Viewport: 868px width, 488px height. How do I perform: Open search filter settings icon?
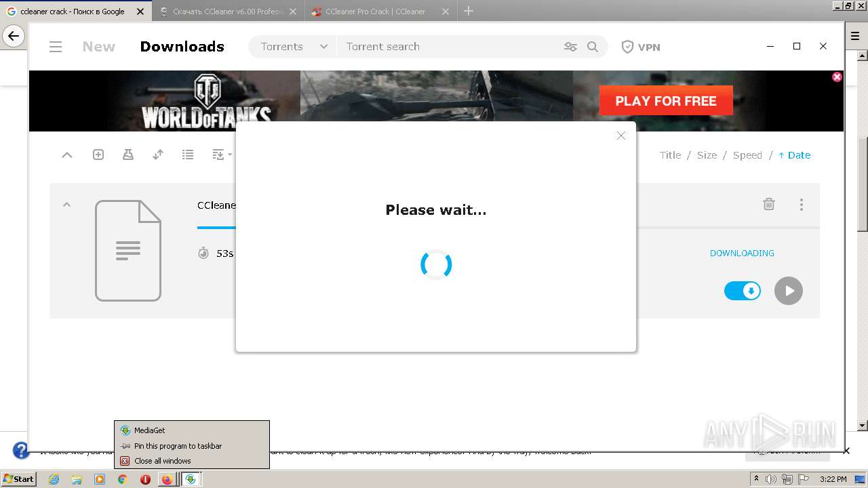click(570, 47)
